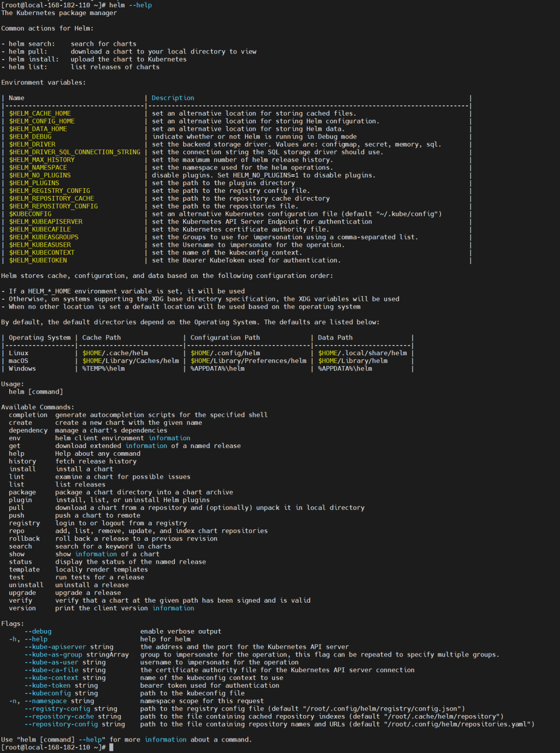Click the --help option in top command
The width and height of the screenshot is (560, 753).
[140, 5]
